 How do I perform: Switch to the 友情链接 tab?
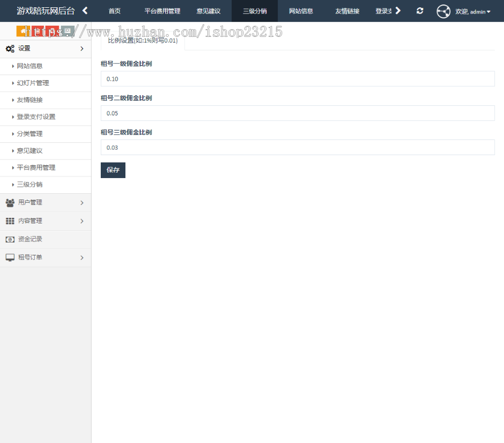point(347,11)
